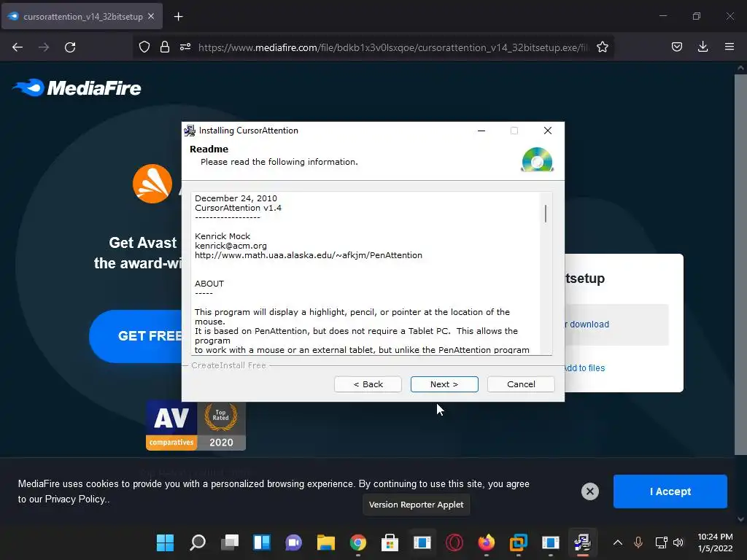Screen dimensions: 747x560
Task: Open the VirtualBox taskbar icon
Action: click(519, 542)
